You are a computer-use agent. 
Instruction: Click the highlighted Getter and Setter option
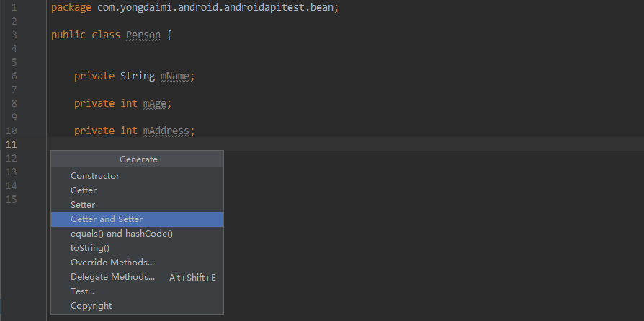coord(137,219)
